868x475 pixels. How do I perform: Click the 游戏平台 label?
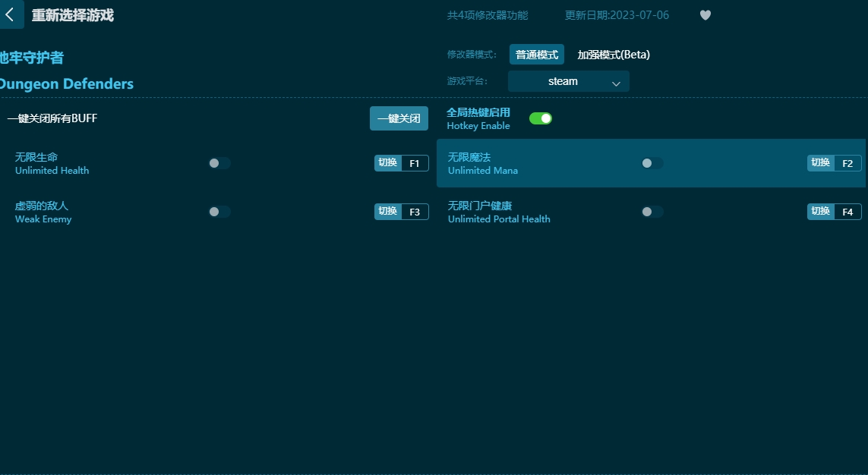[467, 81]
